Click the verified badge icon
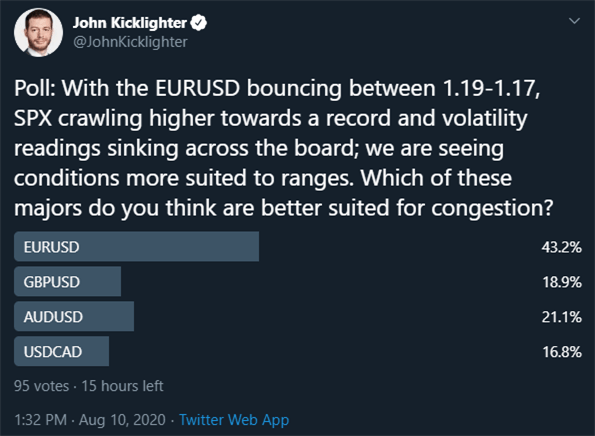The image size is (595, 436). point(198,23)
